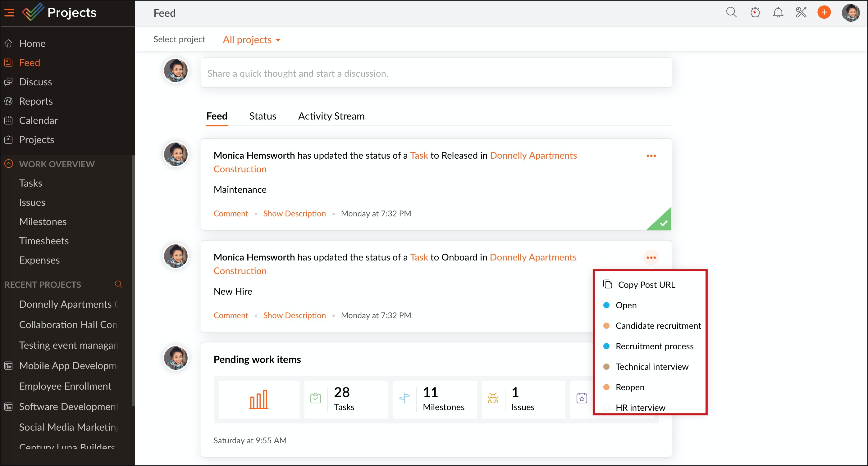Collapse the Work Overview section
This screenshot has width=868, height=466.
9,164
